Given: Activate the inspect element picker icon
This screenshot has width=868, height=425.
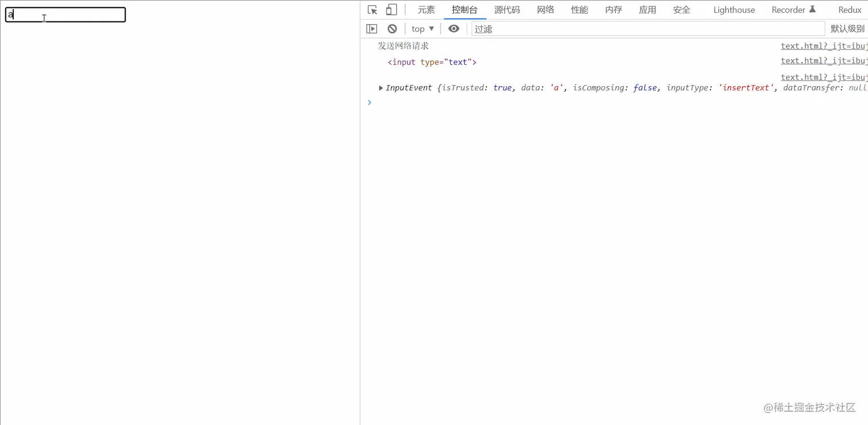Looking at the screenshot, I should click(373, 10).
